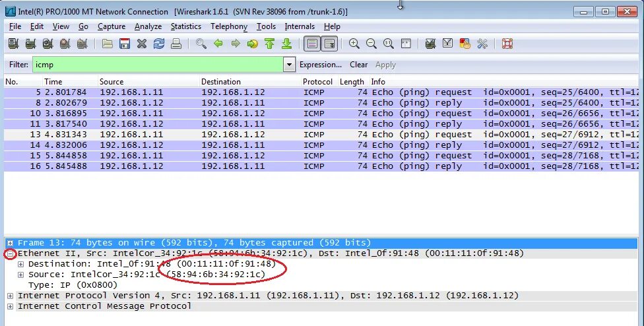Open the View menu
The image size is (644, 326).
click(x=61, y=26)
